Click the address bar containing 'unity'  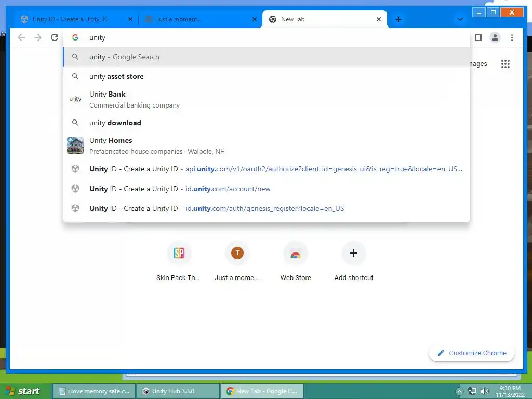267,37
